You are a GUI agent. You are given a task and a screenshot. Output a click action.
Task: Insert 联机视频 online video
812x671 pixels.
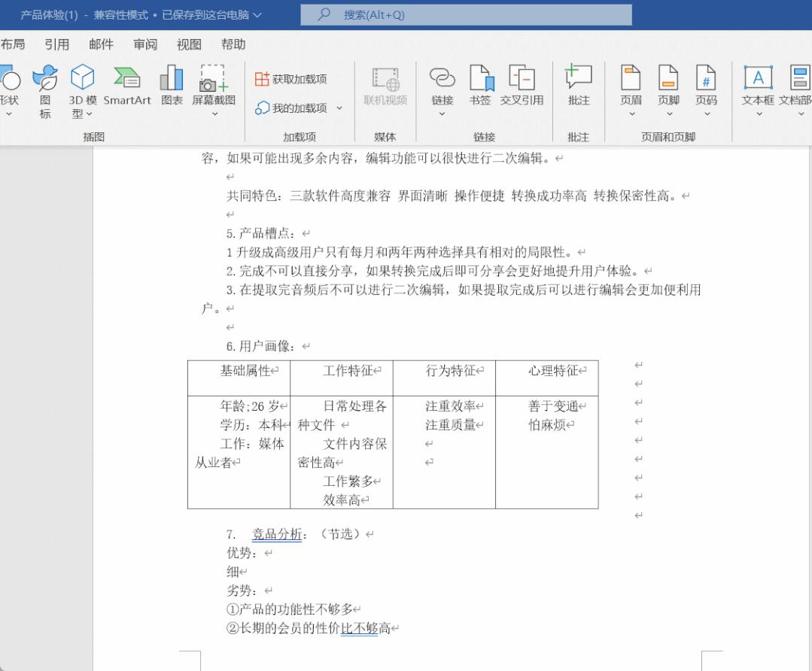386,90
